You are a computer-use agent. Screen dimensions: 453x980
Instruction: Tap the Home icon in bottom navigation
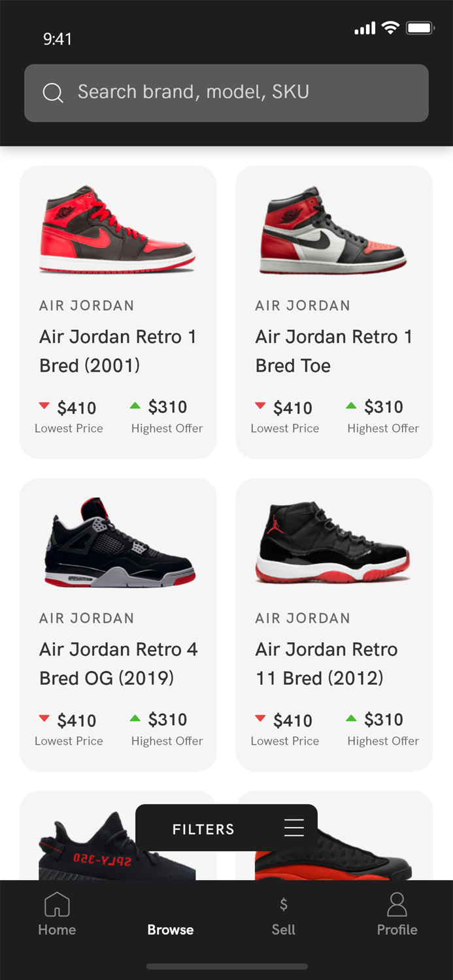(57, 904)
